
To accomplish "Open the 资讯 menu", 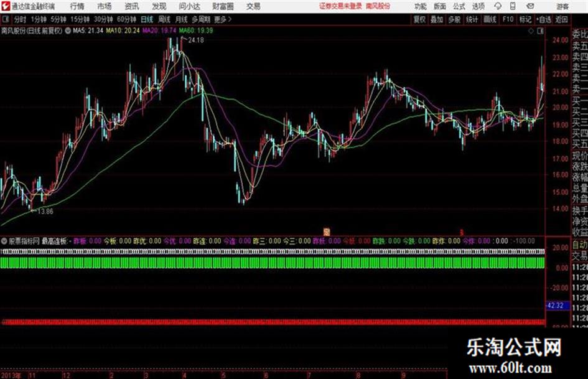I will tap(132, 6).
